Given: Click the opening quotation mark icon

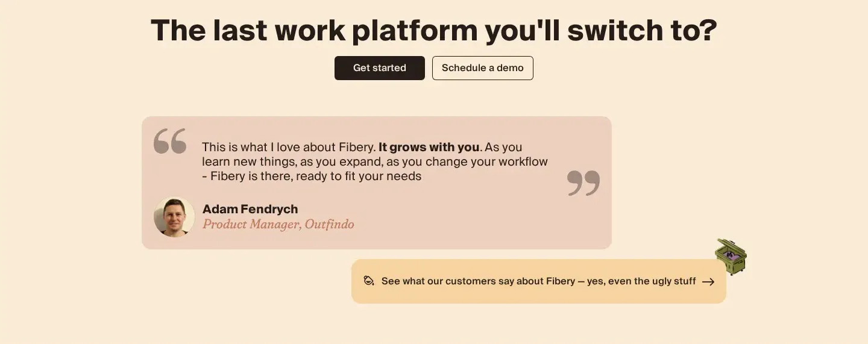Looking at the screenshot, I should tap(170, 141).
